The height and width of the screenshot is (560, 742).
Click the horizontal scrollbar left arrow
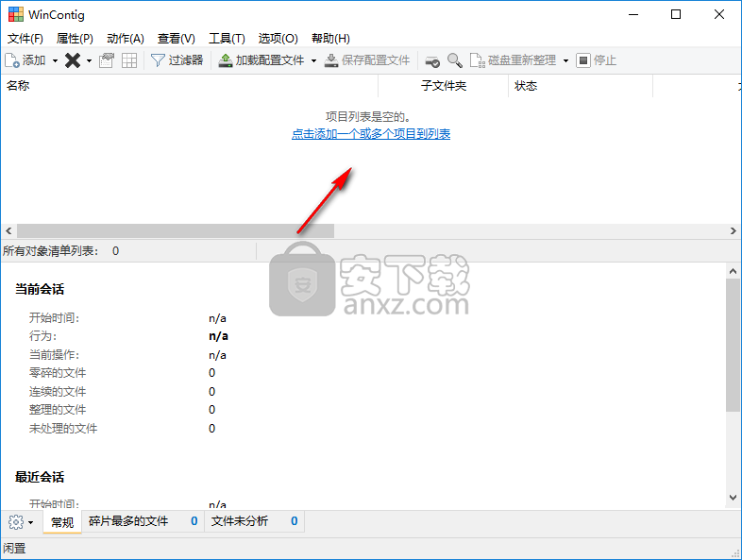point(8,231)
